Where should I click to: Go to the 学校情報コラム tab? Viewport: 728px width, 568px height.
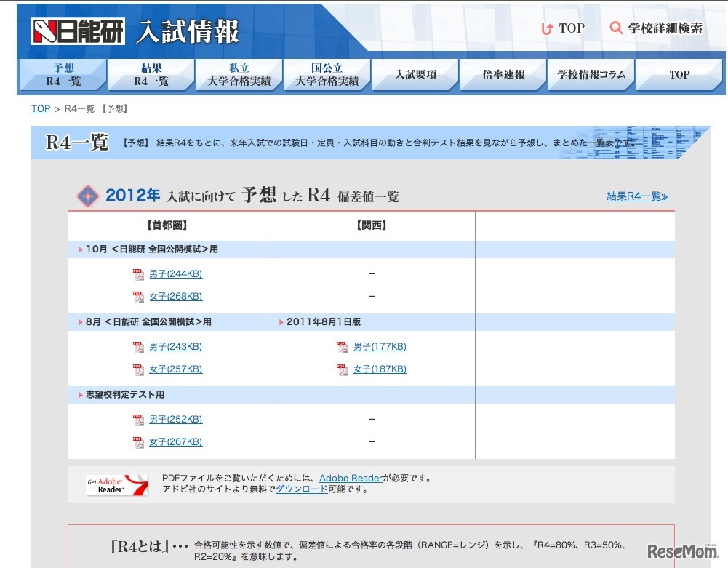[591, 73]
